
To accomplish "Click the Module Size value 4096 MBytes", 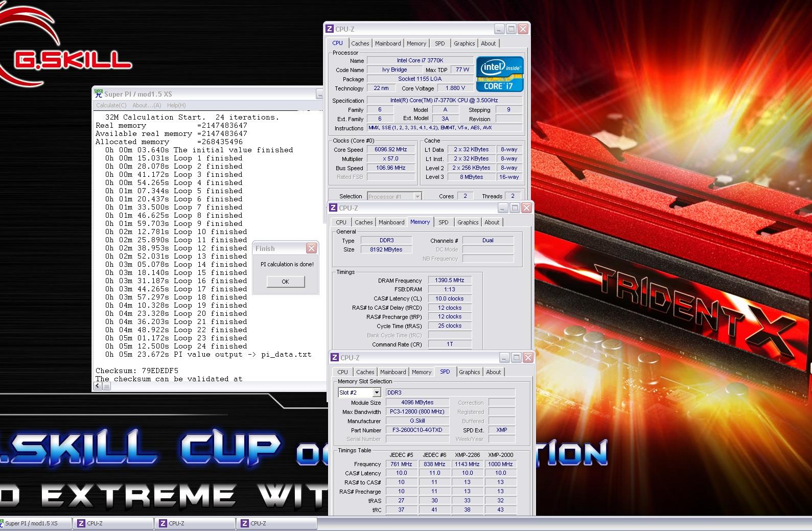I will (417, 402).
